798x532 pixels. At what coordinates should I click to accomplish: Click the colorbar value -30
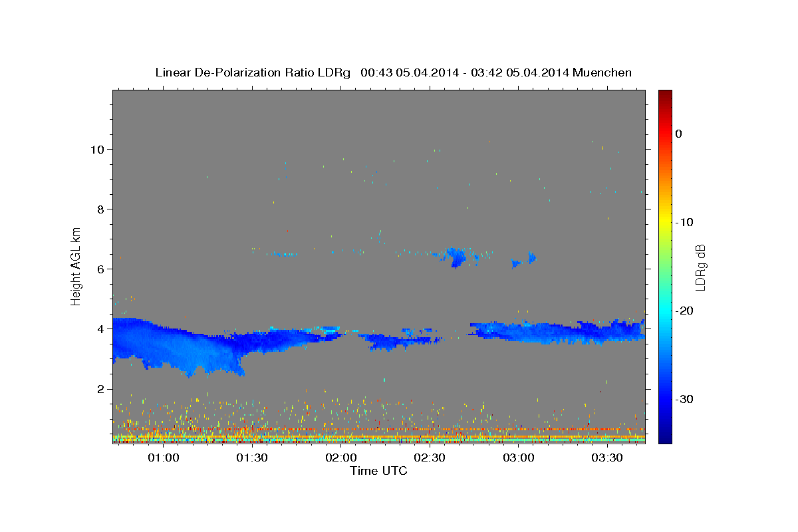[685, 399]
